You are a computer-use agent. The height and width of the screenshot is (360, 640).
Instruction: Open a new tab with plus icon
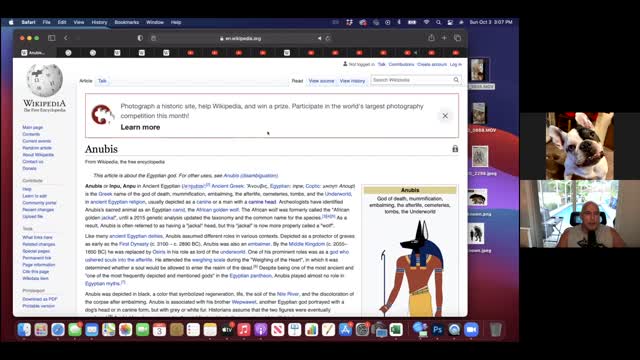[x=444, y=38]
